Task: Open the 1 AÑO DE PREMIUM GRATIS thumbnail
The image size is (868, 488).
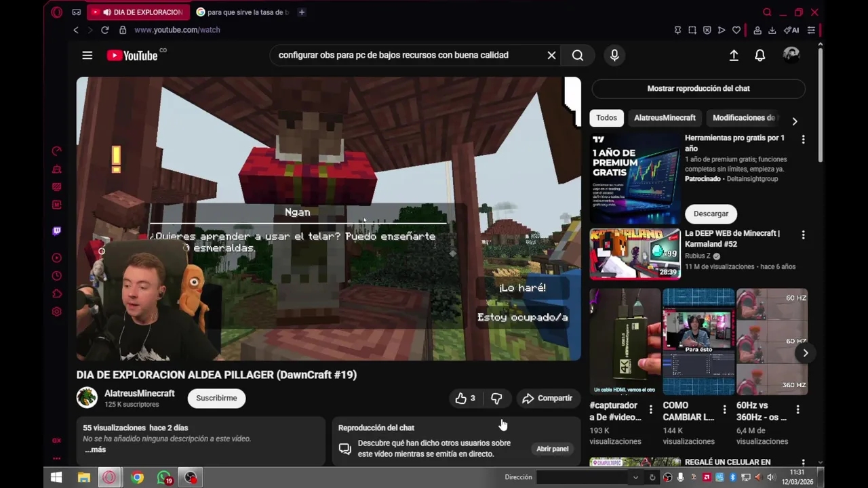Action: pos(635,178)
